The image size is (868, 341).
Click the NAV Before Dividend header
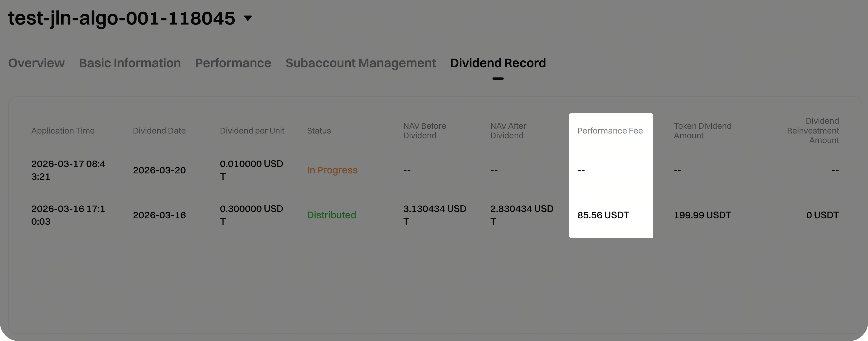pos(424,131)
